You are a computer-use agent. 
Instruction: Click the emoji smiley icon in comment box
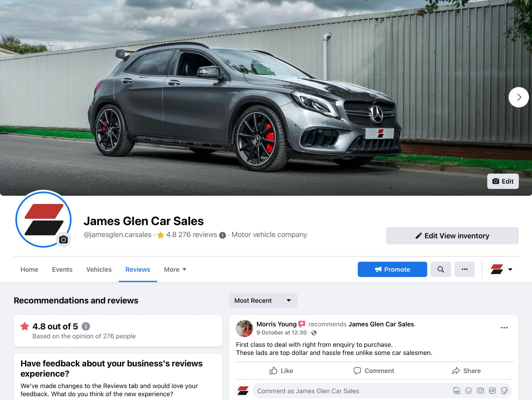(x=468, y=391)
